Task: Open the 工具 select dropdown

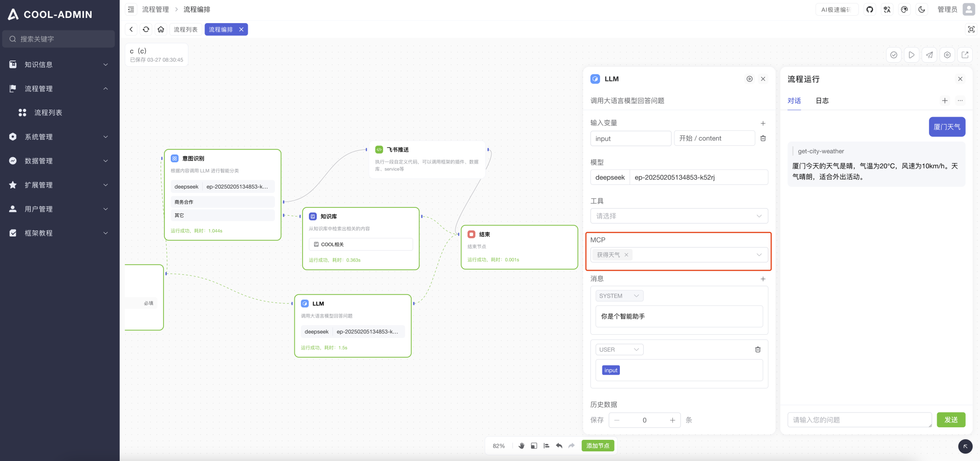Action: (679, 216)
